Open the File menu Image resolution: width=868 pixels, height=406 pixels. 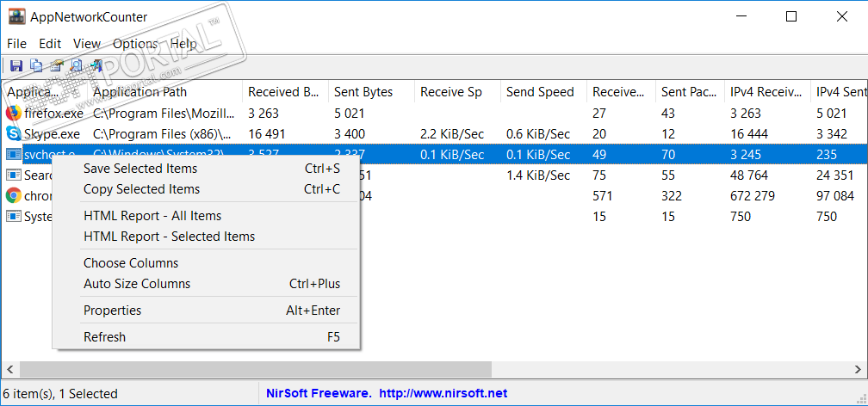(x=16, y=44)
